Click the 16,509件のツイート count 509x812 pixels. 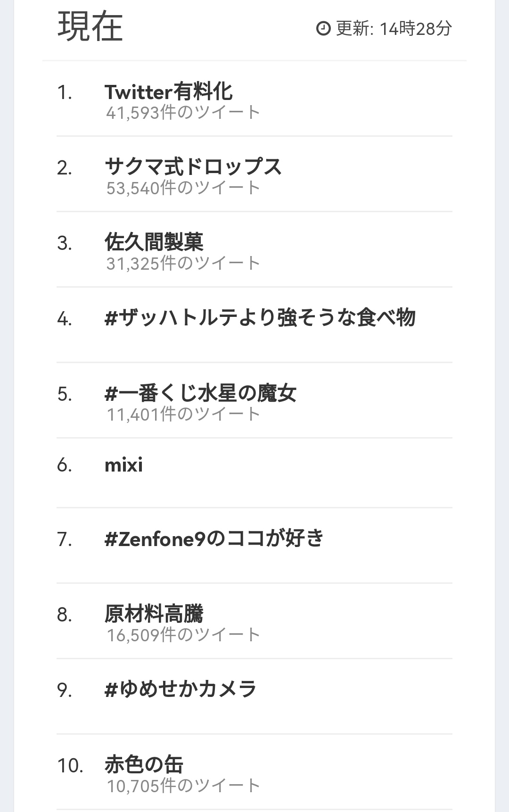183,635
